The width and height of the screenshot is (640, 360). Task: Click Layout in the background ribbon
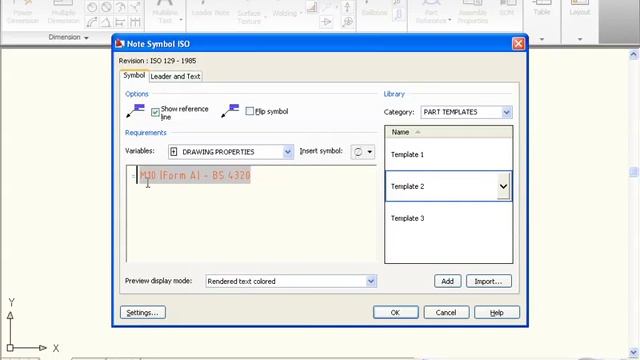(x=580, y=9)
